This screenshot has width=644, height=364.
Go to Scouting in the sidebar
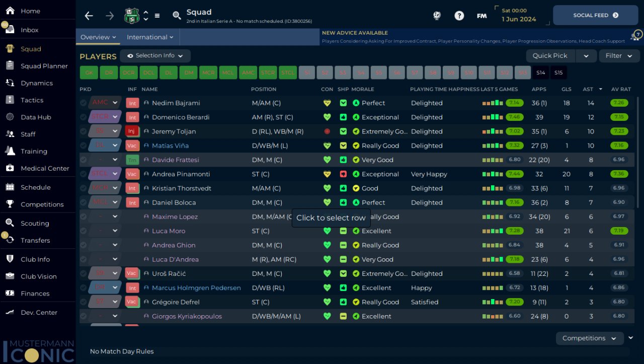pos(35,223)
